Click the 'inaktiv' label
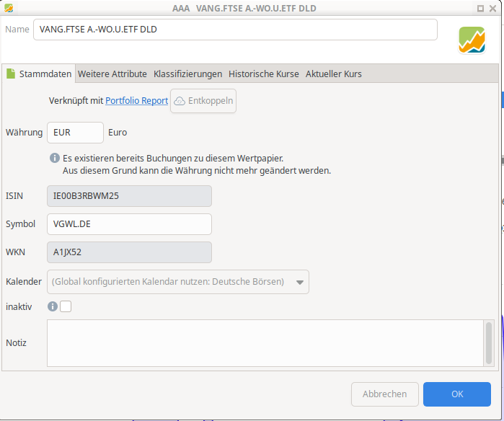Image resolution: width=504 pixels, height=421 pixels. click(19, 306)
